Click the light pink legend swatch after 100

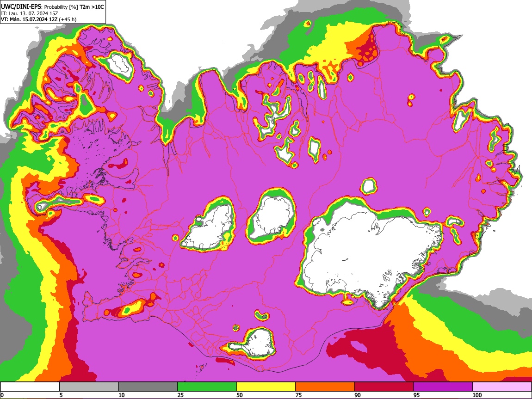tap(502, 387)
